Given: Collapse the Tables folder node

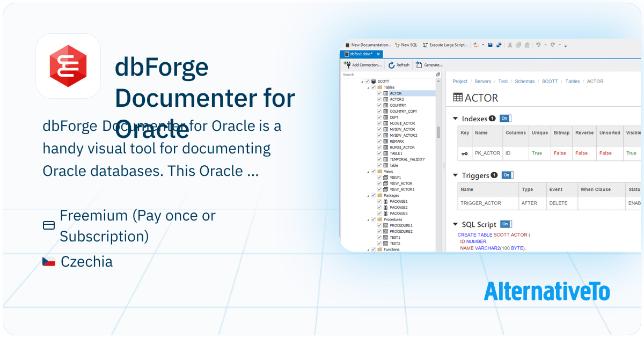Looking at the screenshot, I should [x=368, y=87].
